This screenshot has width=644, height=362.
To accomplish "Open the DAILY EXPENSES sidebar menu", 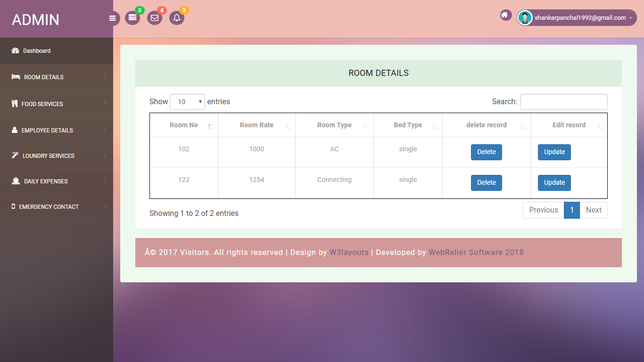I will point(57,181).
